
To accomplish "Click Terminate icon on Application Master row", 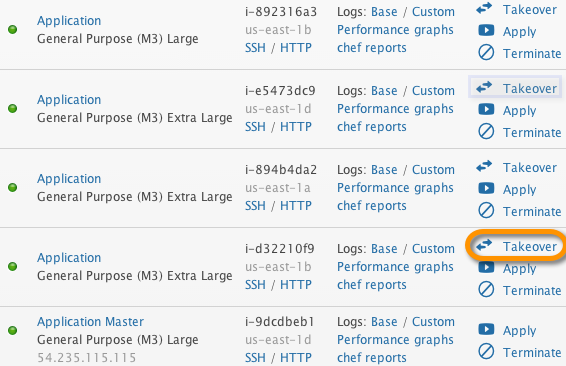I will (486, 351).
